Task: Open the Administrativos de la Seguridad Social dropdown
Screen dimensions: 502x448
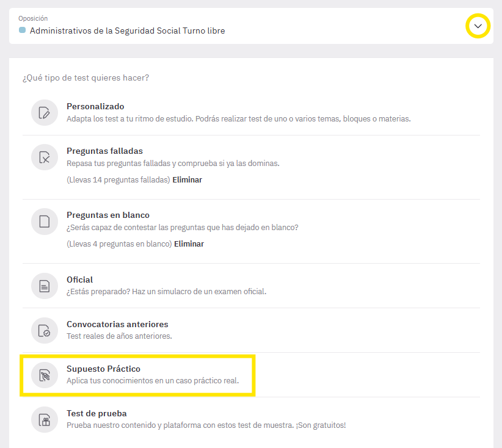Action: pos(251,26)
